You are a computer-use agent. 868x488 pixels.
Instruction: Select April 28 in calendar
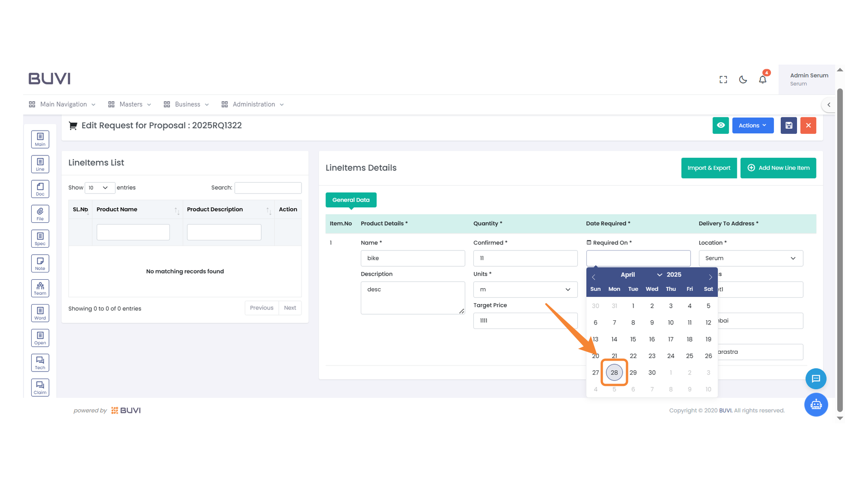coord(614,373)
